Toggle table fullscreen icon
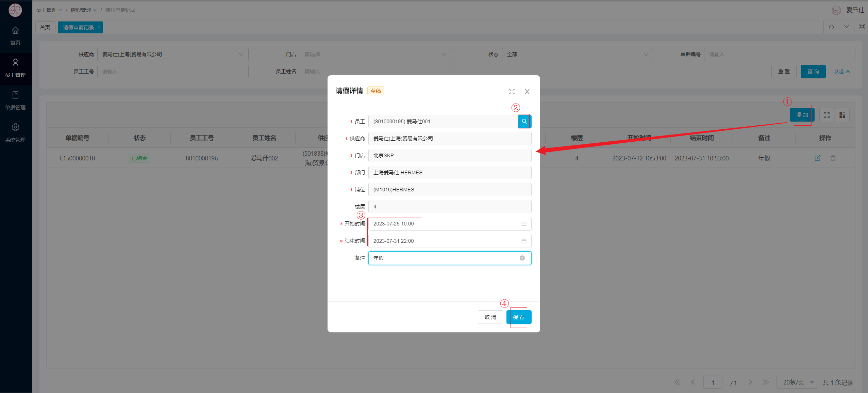This screenshot has width=868, height=393. pyautogui.click(x=827, y=115)
